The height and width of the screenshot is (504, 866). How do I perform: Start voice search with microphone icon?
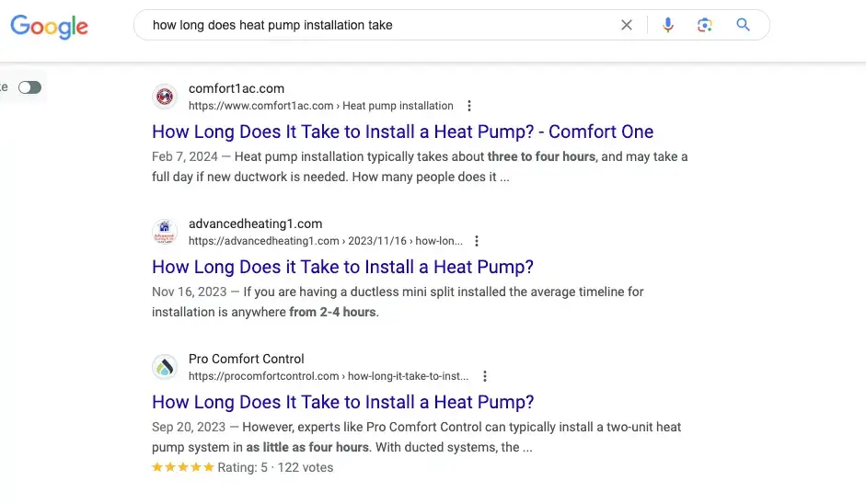coord(668,25)
